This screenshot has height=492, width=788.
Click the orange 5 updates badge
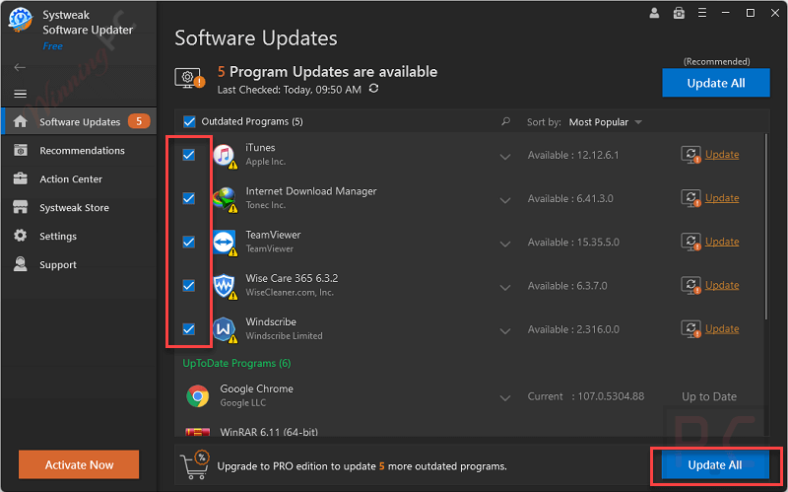[139, 121]
